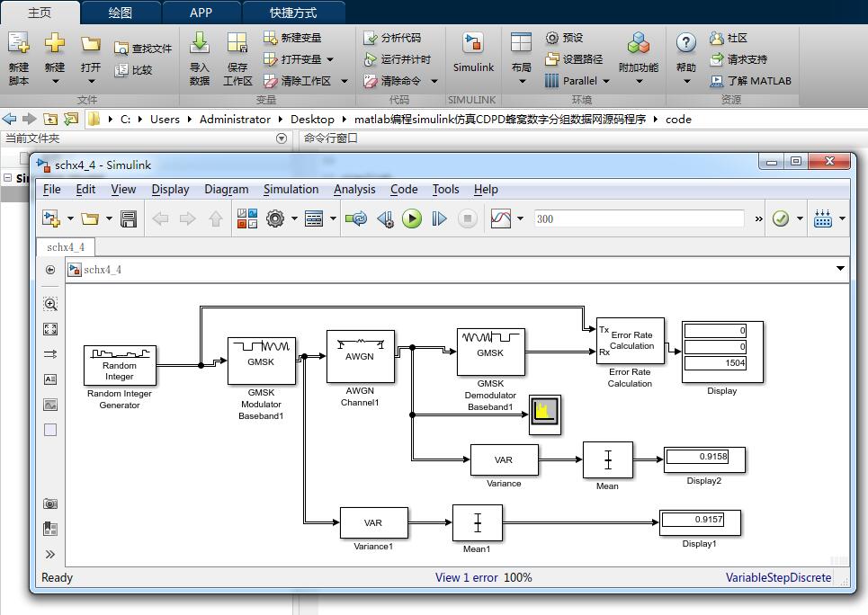
Task: Click the Update Diagram icon
Action: [x=356, y=218]
